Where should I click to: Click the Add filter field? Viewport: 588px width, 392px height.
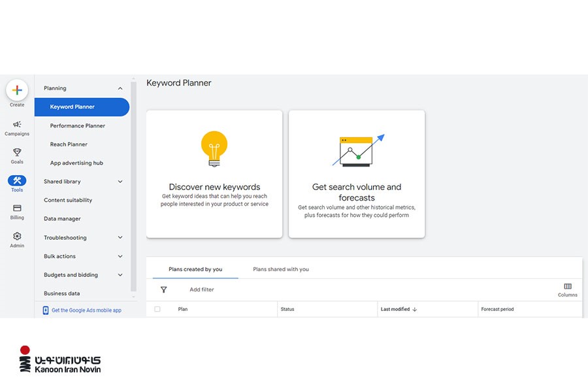pyautogui.click(x=202, y=289)
